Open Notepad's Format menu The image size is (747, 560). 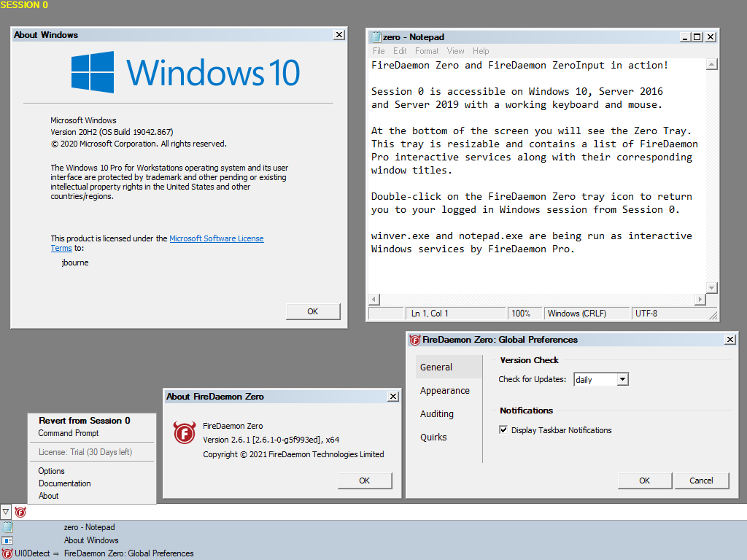[426, 51]
